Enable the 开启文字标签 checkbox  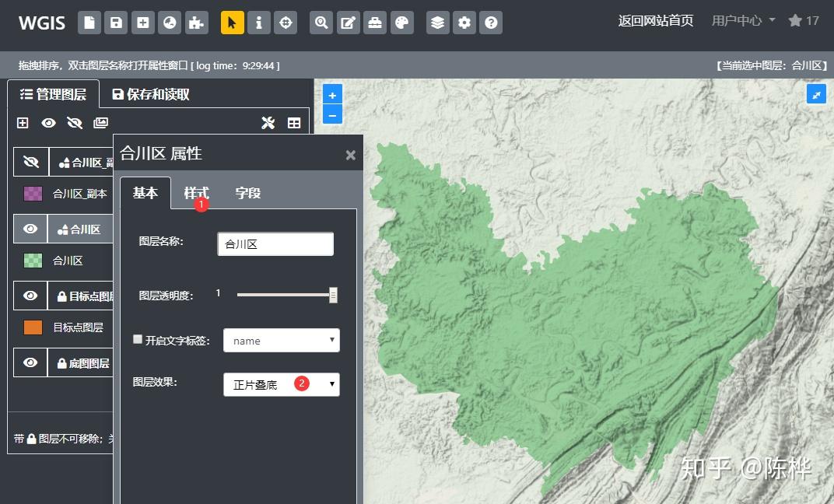tap(138, 339)
